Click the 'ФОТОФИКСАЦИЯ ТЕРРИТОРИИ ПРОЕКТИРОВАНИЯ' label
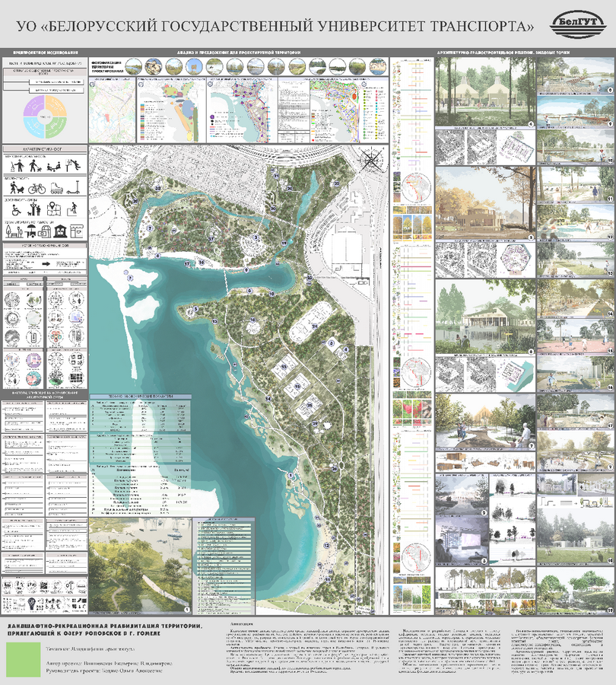Image resolution: width=616 pixels, height=685 pixels. (106, 67)
